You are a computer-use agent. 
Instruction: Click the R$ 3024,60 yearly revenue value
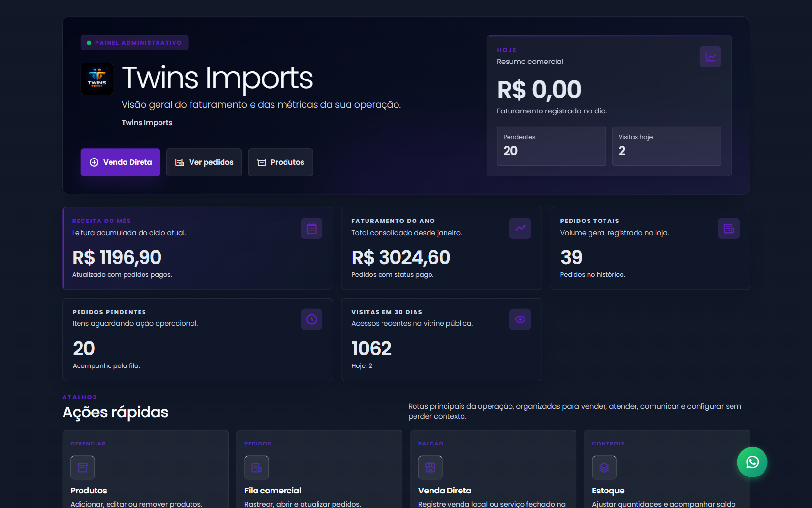[401, 257]
